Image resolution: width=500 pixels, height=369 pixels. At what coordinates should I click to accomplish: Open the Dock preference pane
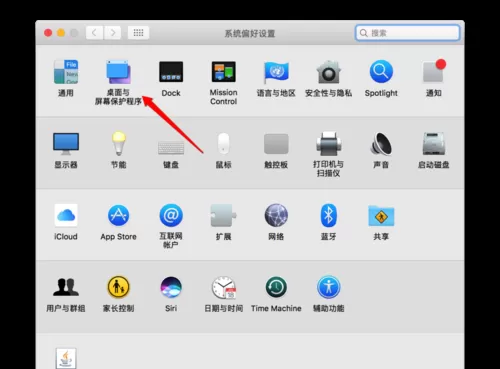[x=171, y=72]
